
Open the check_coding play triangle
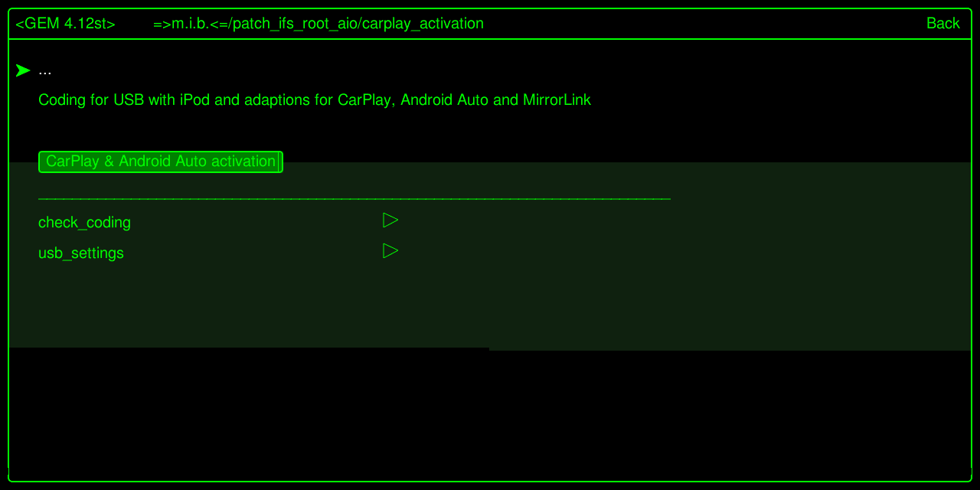point(390,220)
